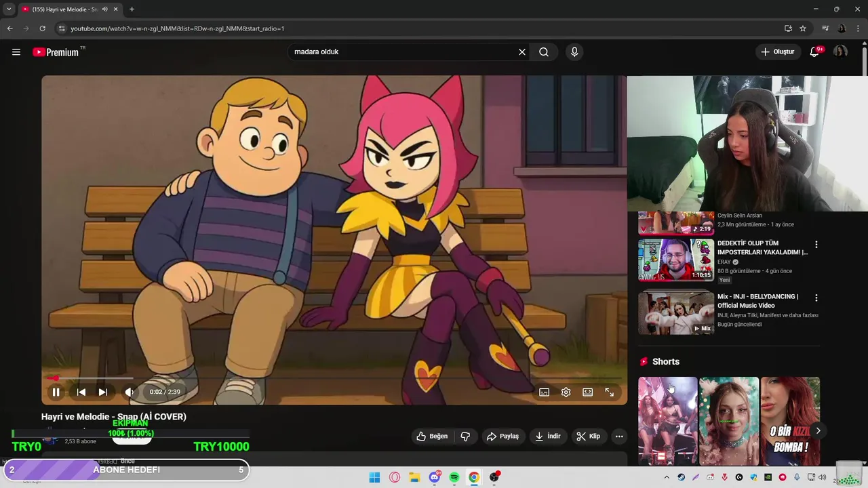Toggle subtitles in the player
Image resolution: width=868 pixels, height=488 pixels.
coord(544,392)
